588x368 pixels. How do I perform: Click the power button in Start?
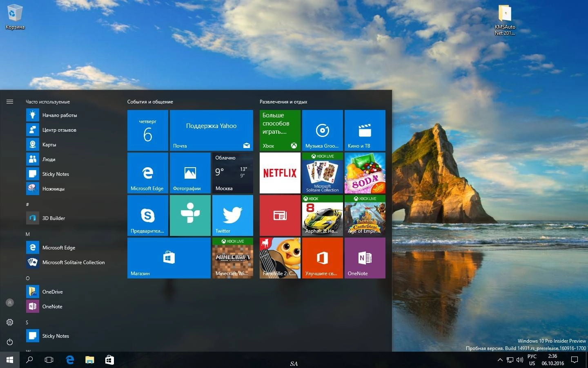click(10, 342)
